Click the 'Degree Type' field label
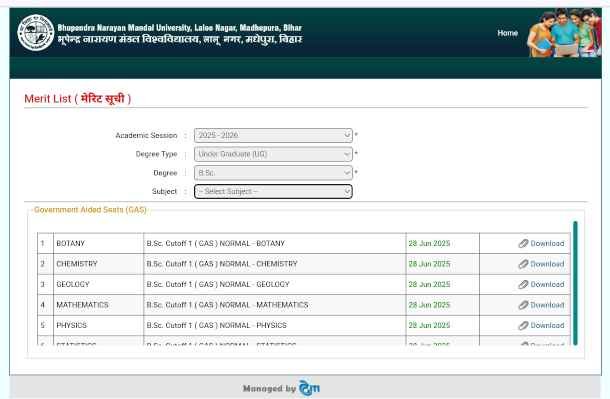This screenshot has width=610, height=399. (x=156, y=154)
